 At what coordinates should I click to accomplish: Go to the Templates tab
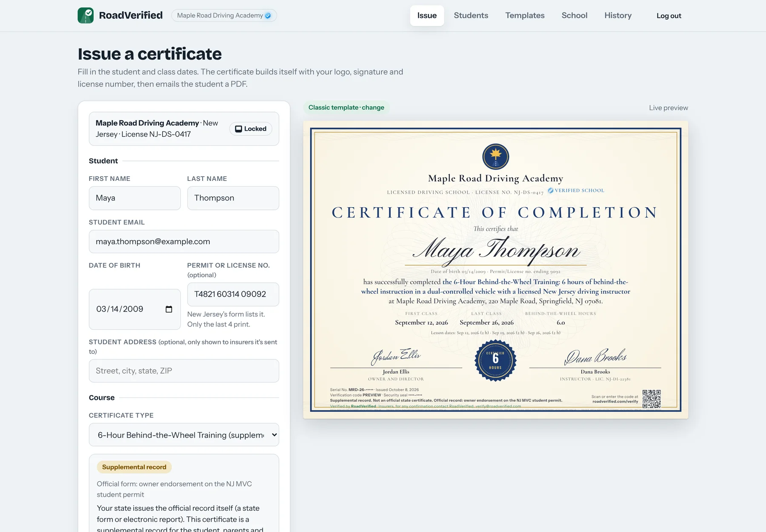(525, 16)
